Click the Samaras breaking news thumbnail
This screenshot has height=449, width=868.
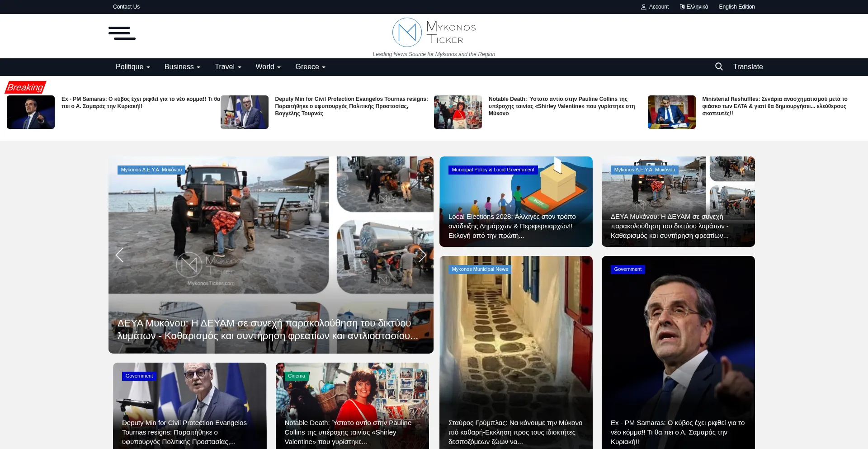[31, 112]
